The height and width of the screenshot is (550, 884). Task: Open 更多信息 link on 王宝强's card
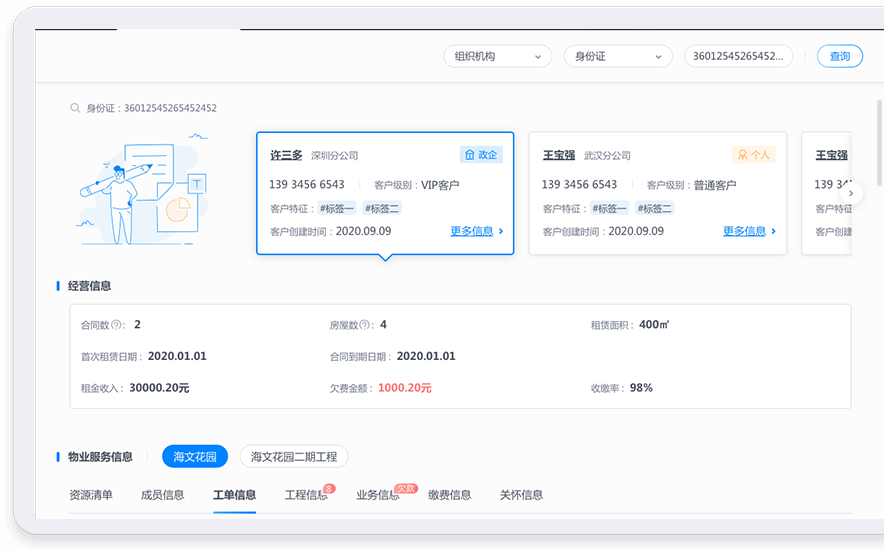749,231
